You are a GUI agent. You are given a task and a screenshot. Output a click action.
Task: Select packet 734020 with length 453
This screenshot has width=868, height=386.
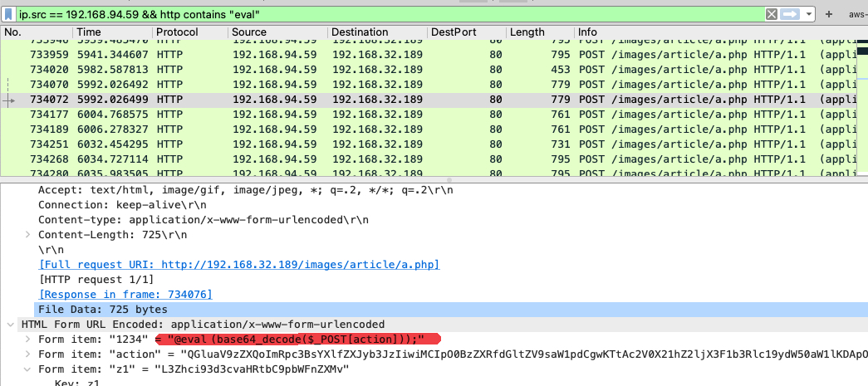pyautogui.click(x=48, y=69)
